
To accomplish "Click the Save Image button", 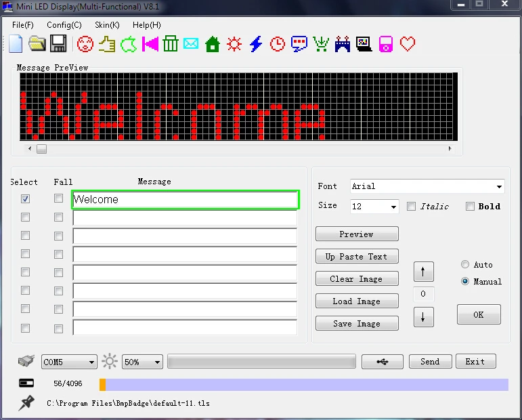I will pyautogui.click(x=357, y=323).
